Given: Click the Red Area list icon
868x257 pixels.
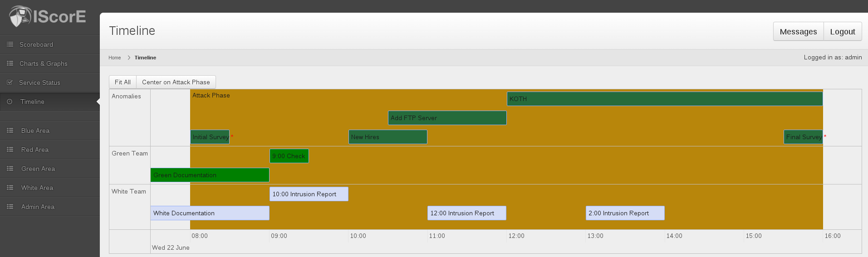Looking at the screenshot, I should coord(10,150).
